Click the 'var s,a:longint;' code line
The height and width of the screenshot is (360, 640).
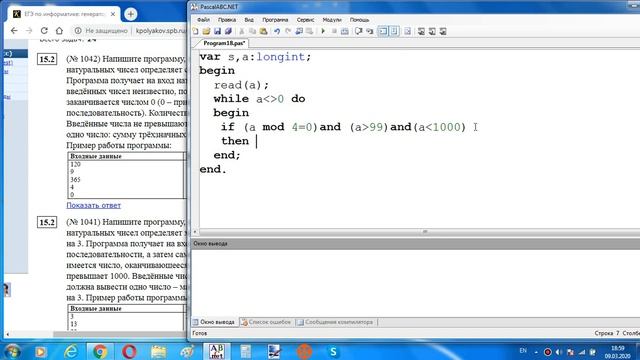[255, 57]
